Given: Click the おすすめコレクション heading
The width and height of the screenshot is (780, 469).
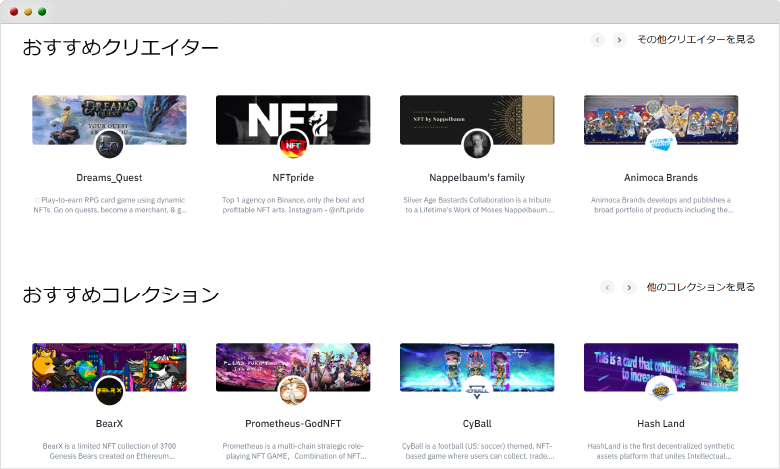Looking at the screenshot, I should point(121,295).
